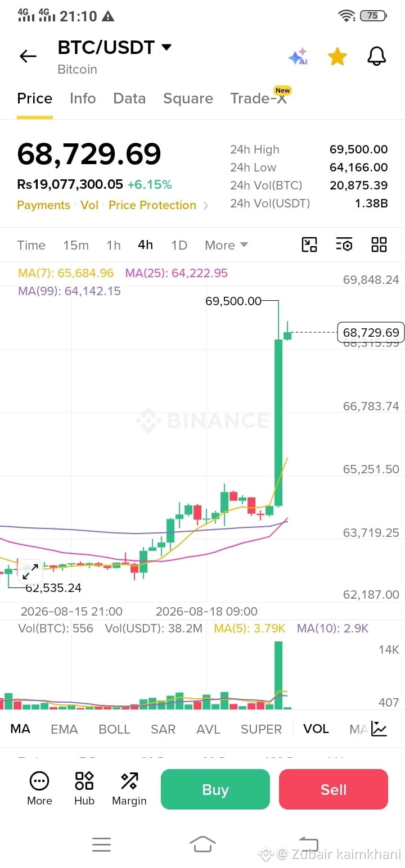Image resolution: width=405 pixels, height=868 pixels.
Task: Select the VOL sub-indicator
Action: pyautogui.click(x=316, y=729)
